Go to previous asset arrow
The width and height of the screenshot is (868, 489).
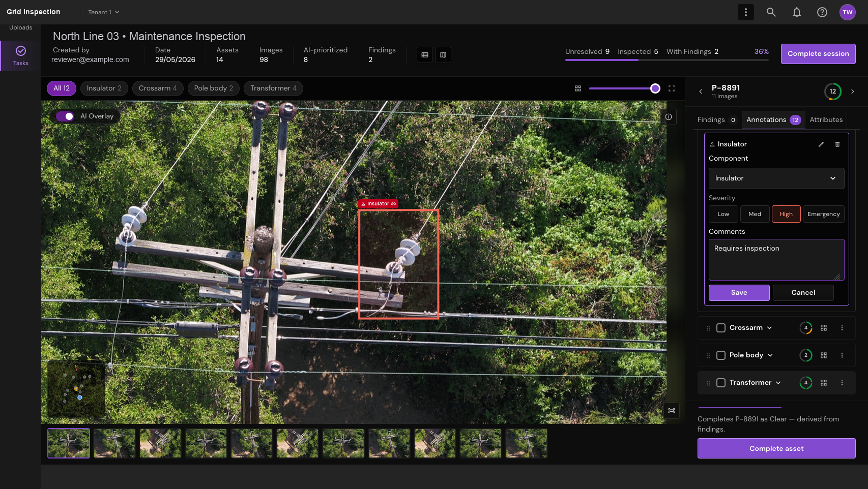coord(701,91)
